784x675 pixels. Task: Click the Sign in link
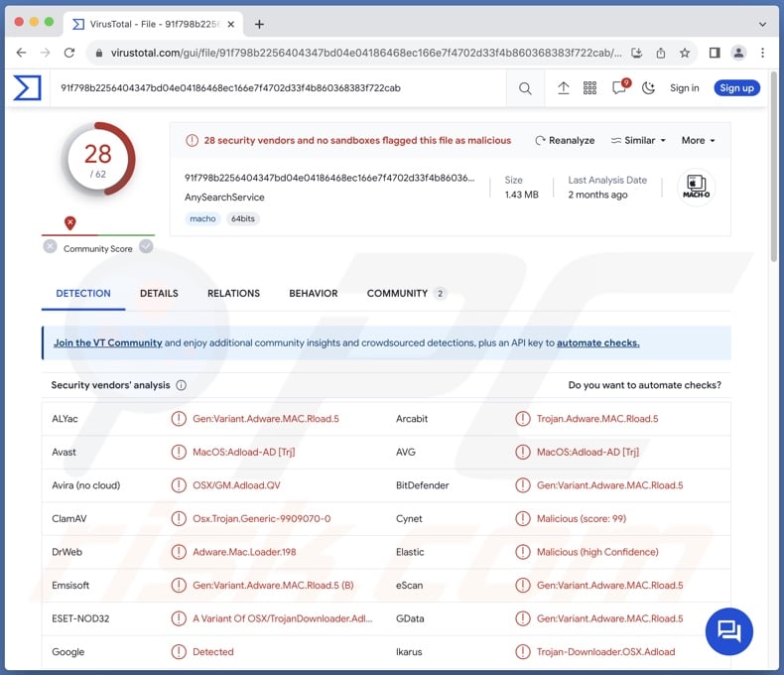pos(685,88)
